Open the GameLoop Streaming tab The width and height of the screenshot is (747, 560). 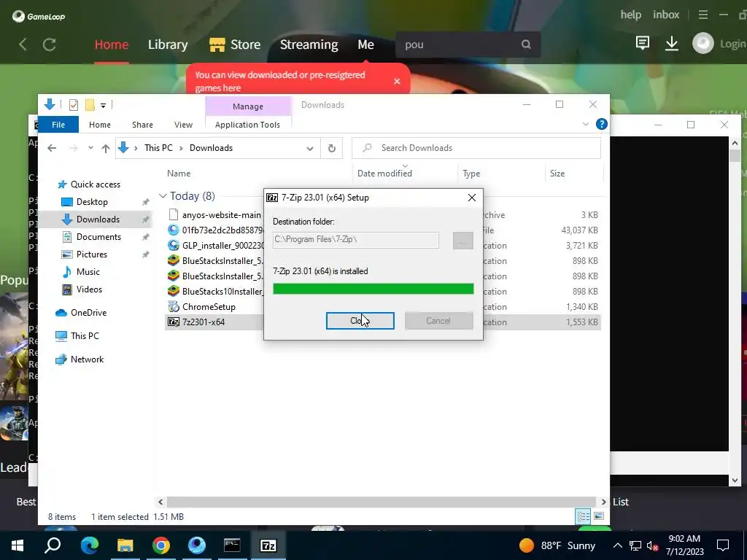pos(309,44)
